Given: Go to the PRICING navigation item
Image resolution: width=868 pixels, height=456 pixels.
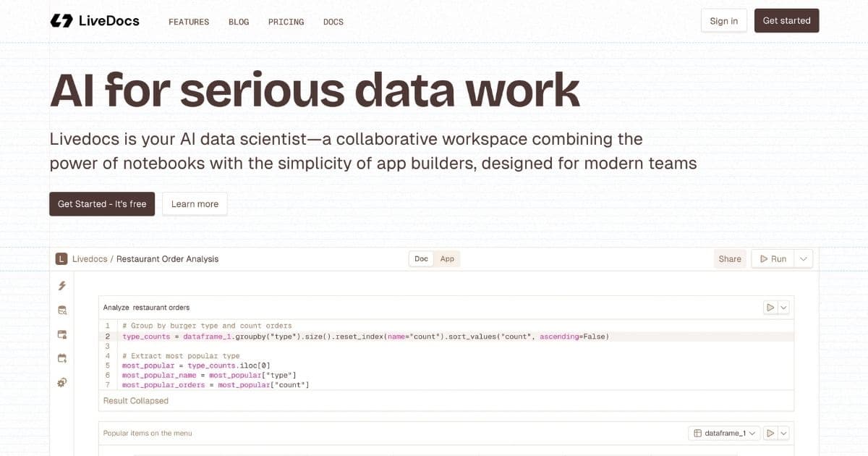Looking at the screenshot, I should pyautogui.click(x=286, y=22).
